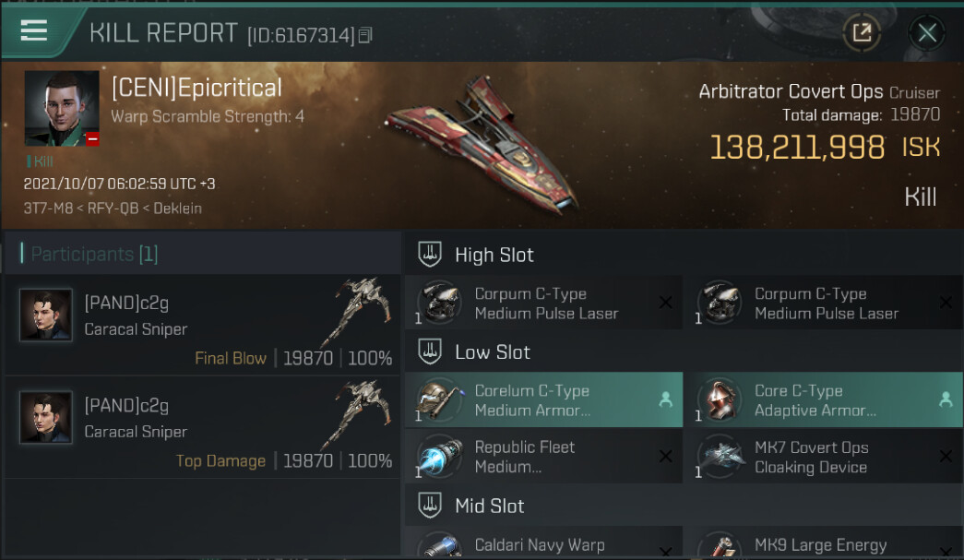Open the hamburger menu
The height and width of the screenshot is (560, 964).
click(34, 31)
